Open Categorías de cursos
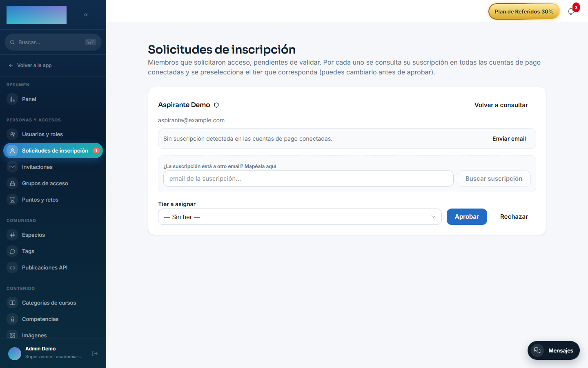 pyautogui.click(x=53, y=303)
